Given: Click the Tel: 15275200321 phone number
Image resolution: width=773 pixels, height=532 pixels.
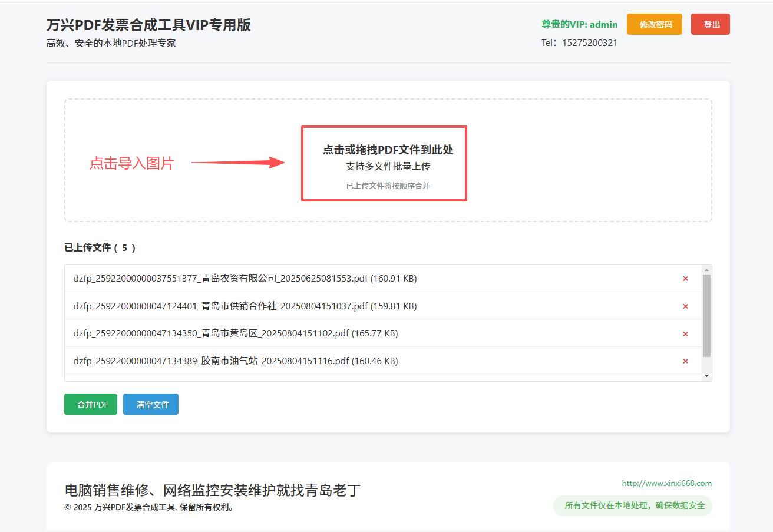Looking at the screenshot, I should [x=579, y=42].
